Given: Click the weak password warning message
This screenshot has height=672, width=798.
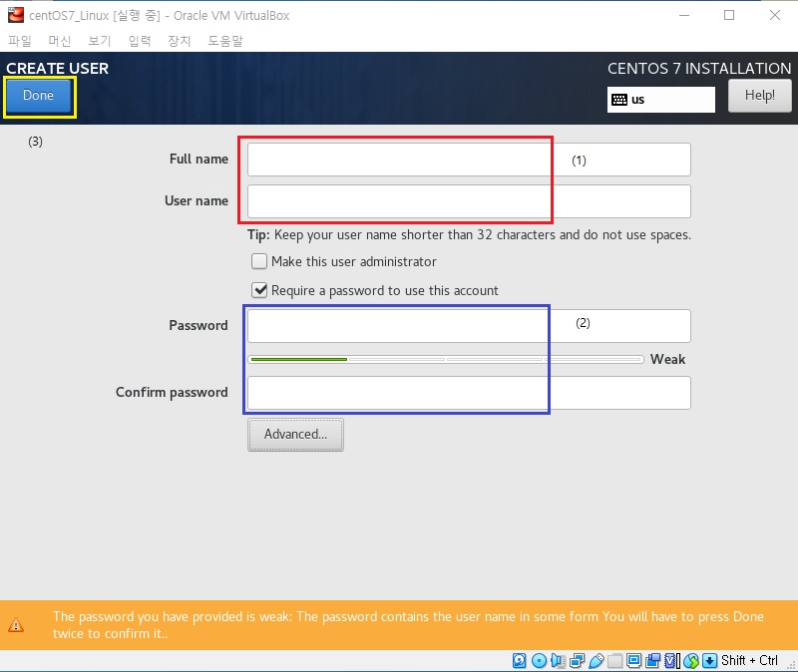Looking at the screenshot, I should pyautogui.click(x=408, y=625).
